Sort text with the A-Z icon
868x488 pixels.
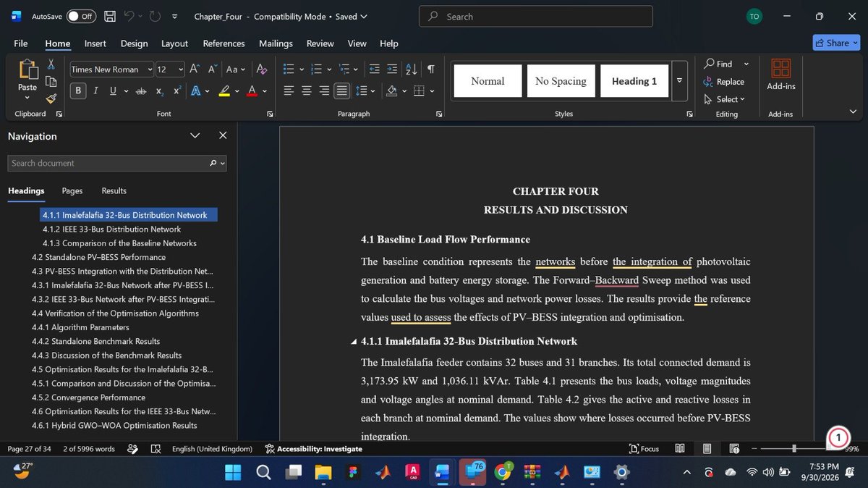pos(412,70)
